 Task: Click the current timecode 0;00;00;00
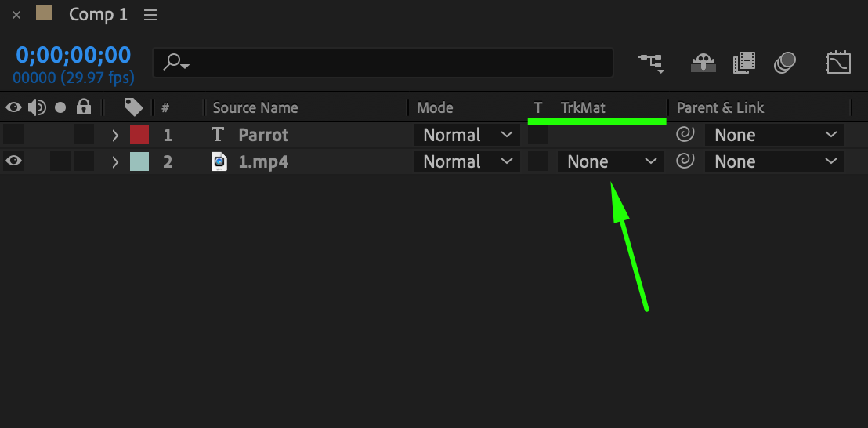point(74,55)
